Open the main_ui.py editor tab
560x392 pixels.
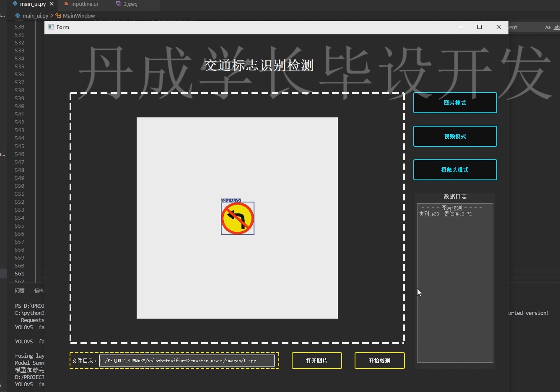click(x=33, y=4)
